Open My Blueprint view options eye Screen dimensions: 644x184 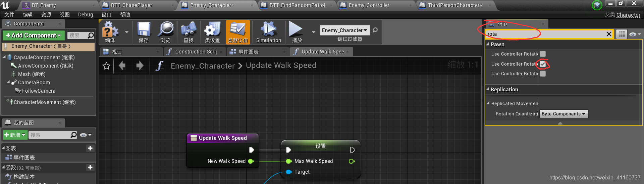click(x=86, y=135)
